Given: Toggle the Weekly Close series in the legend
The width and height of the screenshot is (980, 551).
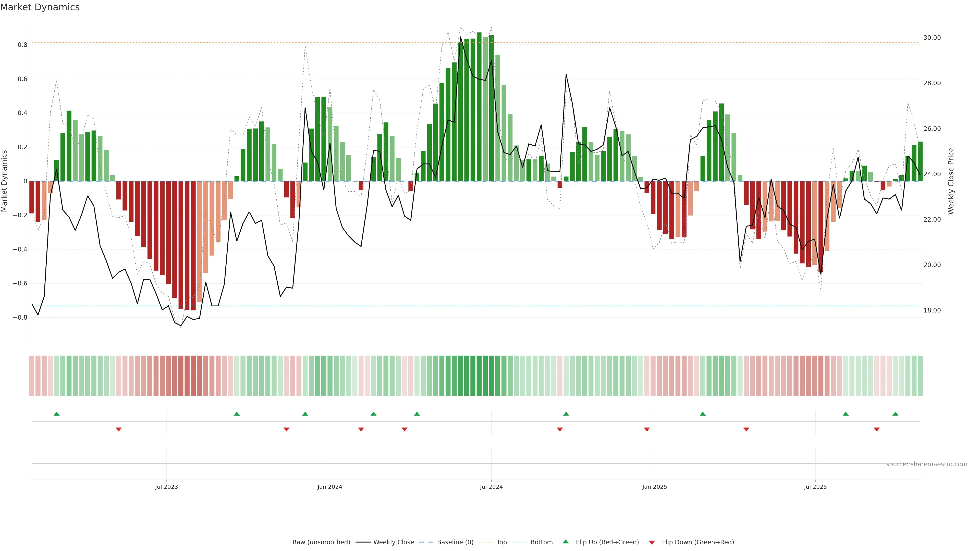Looking at the screenshot, I should pyautogui.click(x=393, y=542).
